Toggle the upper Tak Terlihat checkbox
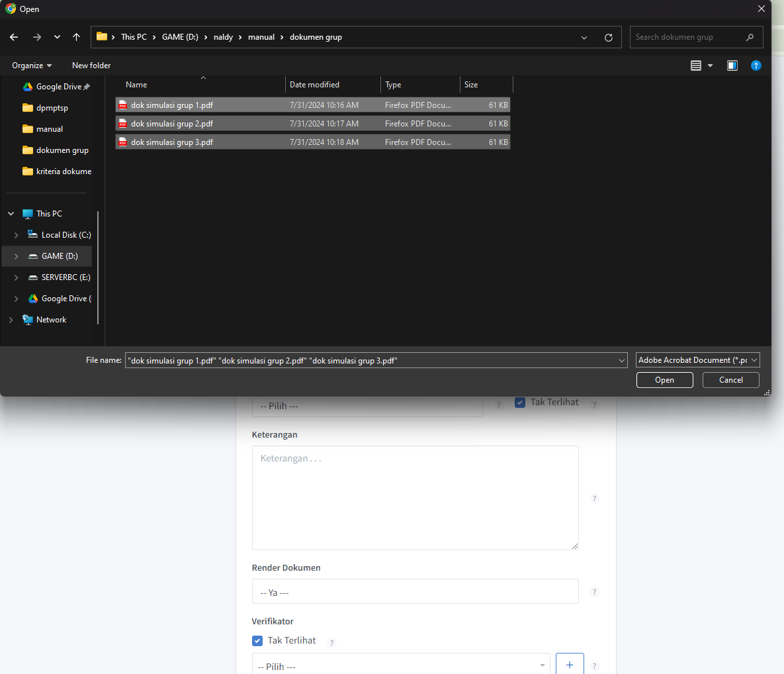This screenshot has width=784, height=674. [520, 402]
